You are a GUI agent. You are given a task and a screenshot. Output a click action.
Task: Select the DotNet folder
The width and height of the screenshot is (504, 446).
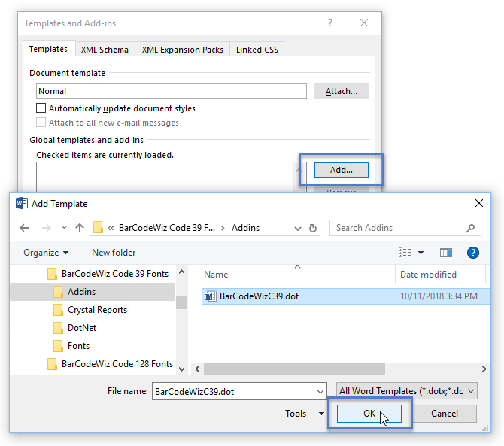point(82,328)
